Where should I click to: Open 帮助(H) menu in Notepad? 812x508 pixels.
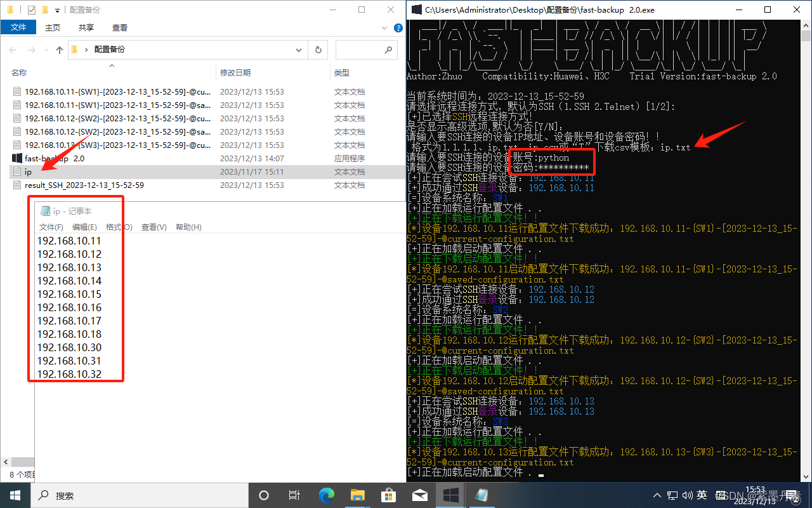click(188, 227)
